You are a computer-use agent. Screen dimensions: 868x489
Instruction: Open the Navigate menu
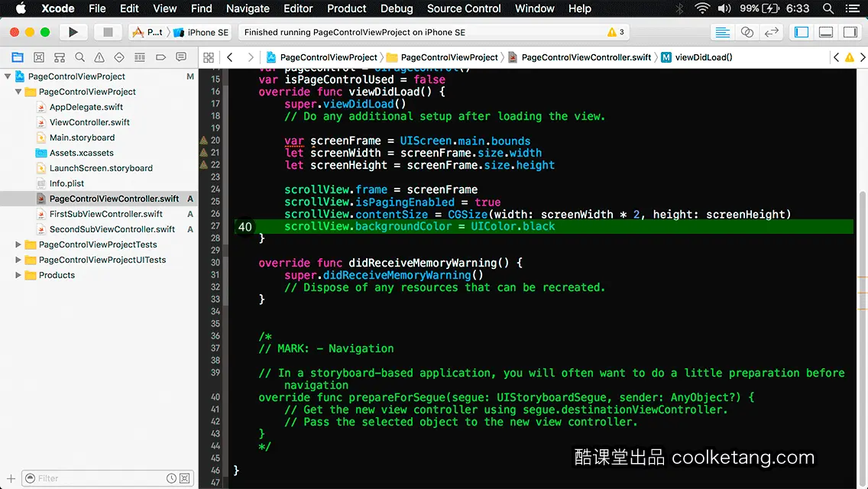248,8
